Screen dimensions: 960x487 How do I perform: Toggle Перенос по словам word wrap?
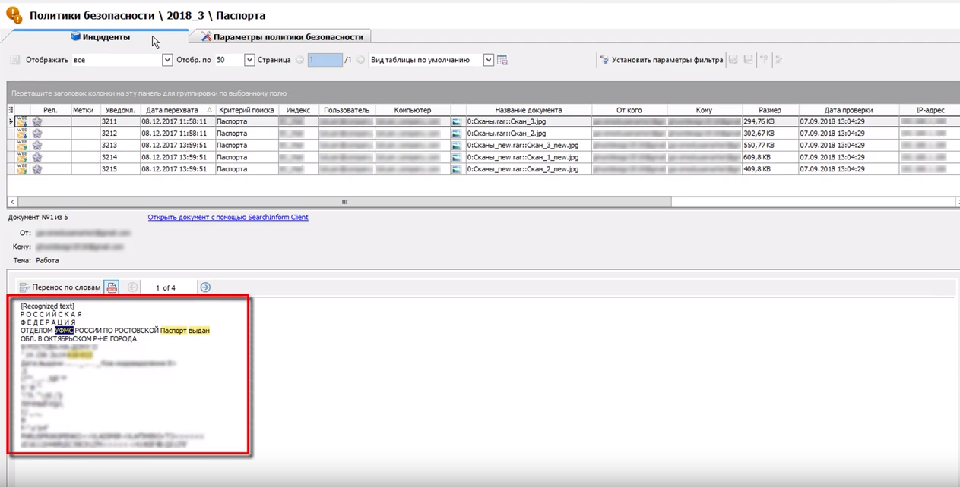click(x=59, y=287)
